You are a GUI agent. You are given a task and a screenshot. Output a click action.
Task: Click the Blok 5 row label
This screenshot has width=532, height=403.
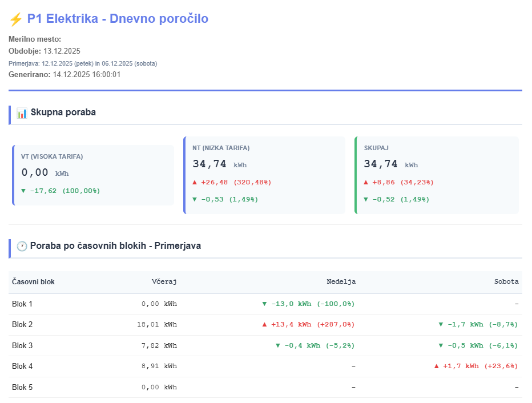click(x=22, y=387)
